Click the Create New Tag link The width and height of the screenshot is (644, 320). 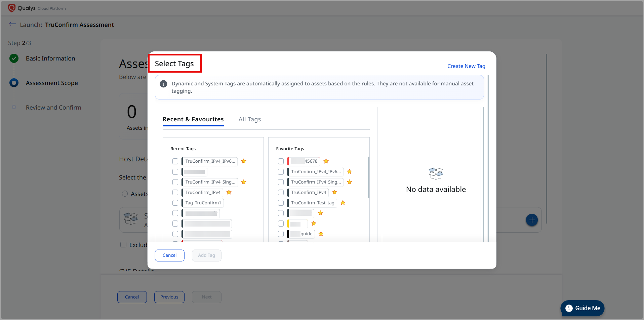466,66
